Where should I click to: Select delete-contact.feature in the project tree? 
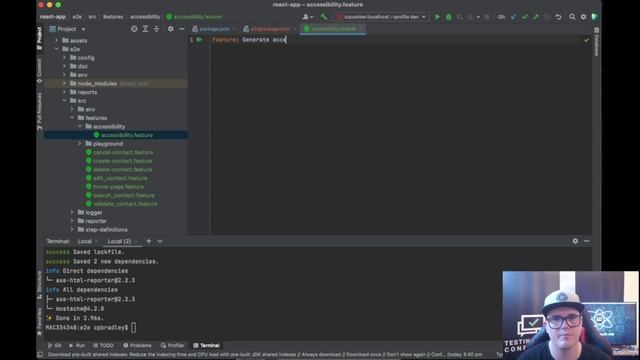coord(122,169)
